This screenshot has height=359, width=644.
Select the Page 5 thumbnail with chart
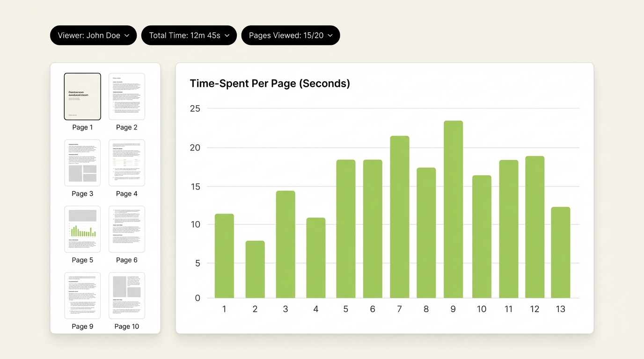pos(82,229)
